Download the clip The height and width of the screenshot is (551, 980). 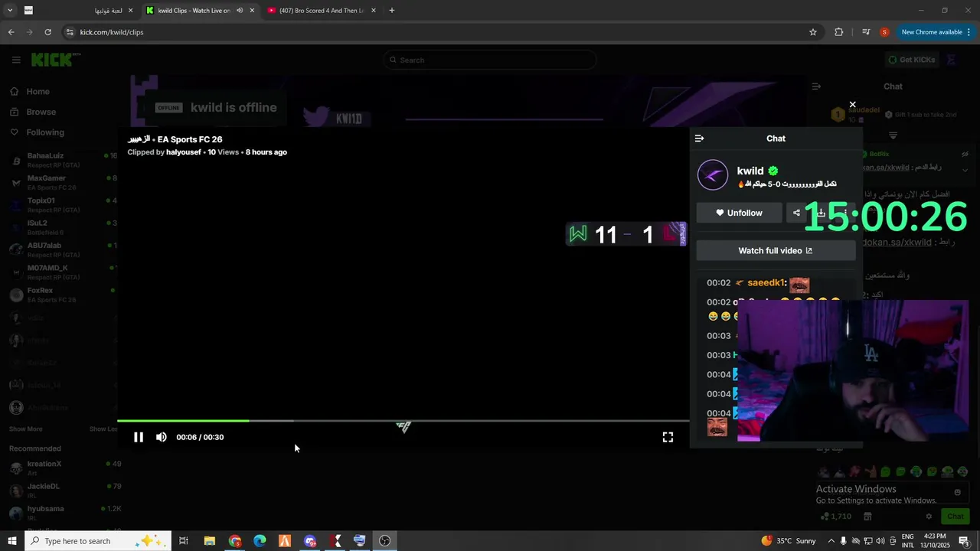(821, 213)
